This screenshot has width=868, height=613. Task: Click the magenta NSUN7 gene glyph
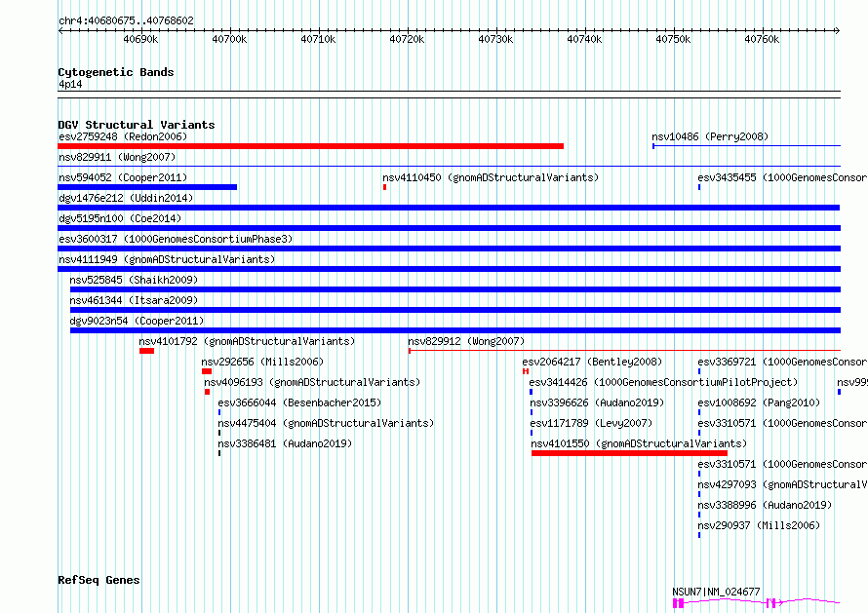point(756,603)
